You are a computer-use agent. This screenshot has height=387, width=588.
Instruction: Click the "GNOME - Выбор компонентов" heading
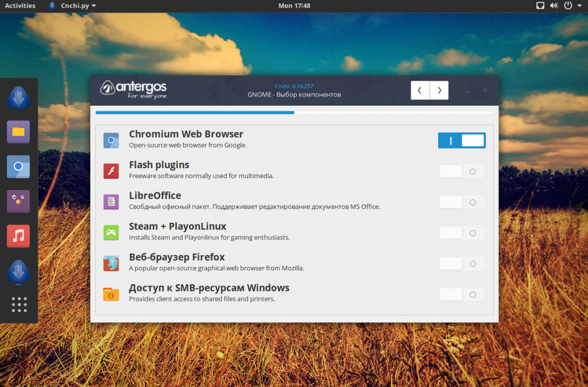(295, 95)
